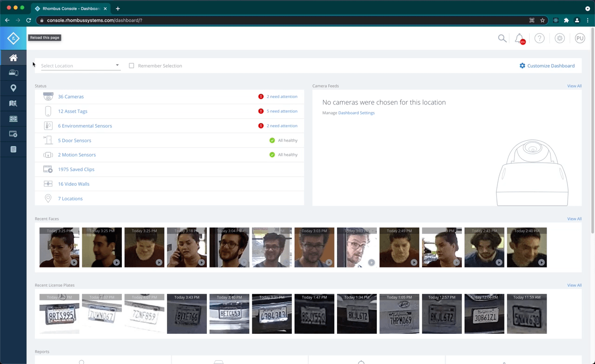Image resolution: width=595 pixels, height=364 pixels.
Task: Open a new browser tab
Action: (x=118, y=8)
